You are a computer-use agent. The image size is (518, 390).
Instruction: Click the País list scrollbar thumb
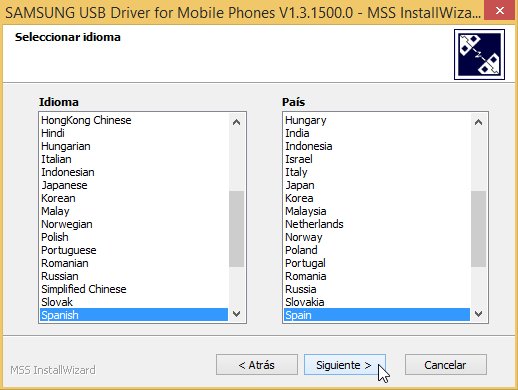(x=478, y=229)
